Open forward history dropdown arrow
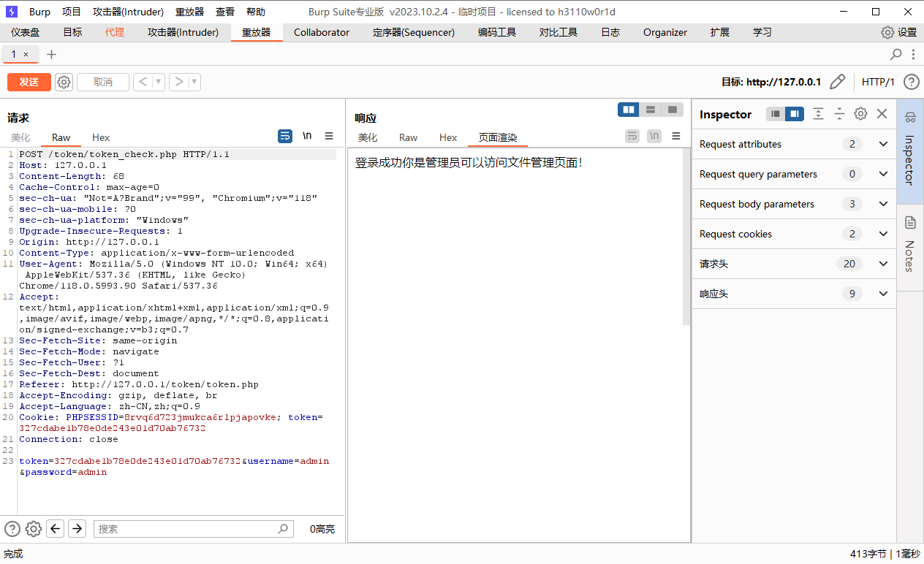The height and width of the screenshot is (564, 924). coord(194,82)
